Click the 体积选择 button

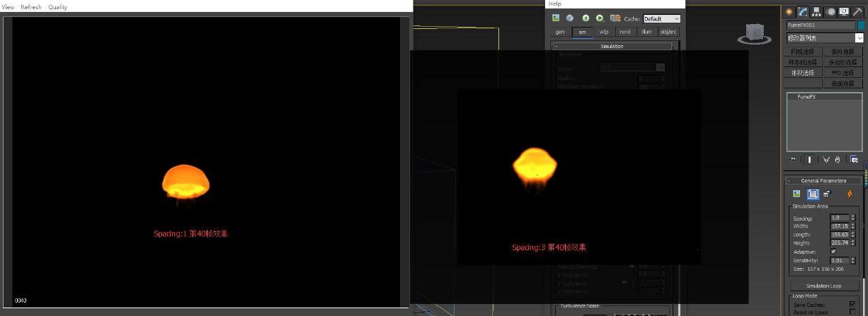[802, 73]
